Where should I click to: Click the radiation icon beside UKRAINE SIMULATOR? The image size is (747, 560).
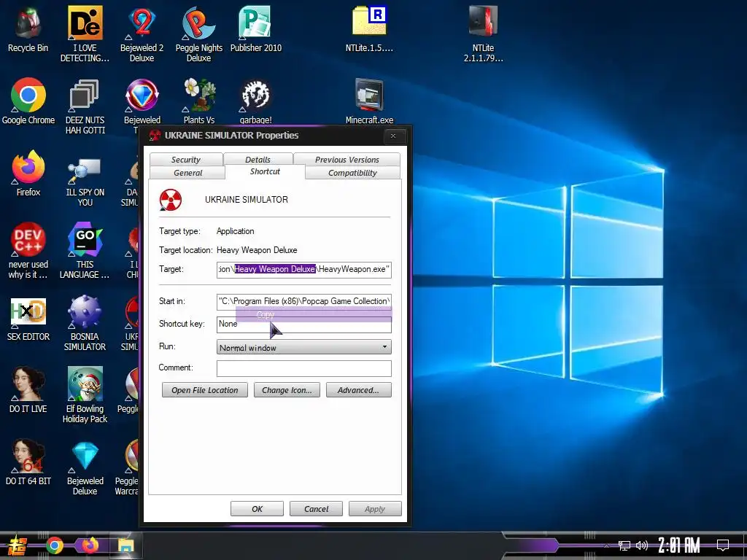point(171,200)
